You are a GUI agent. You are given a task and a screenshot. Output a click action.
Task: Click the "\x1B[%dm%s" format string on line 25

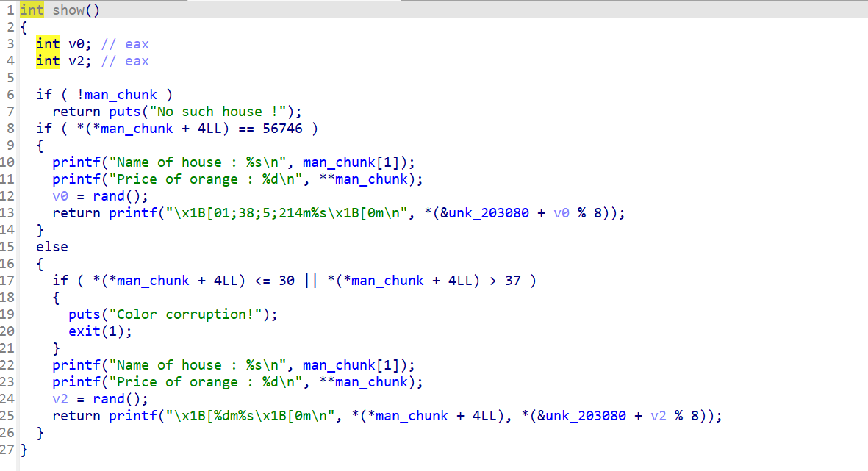pyautogui.click(x=250, y=416)
